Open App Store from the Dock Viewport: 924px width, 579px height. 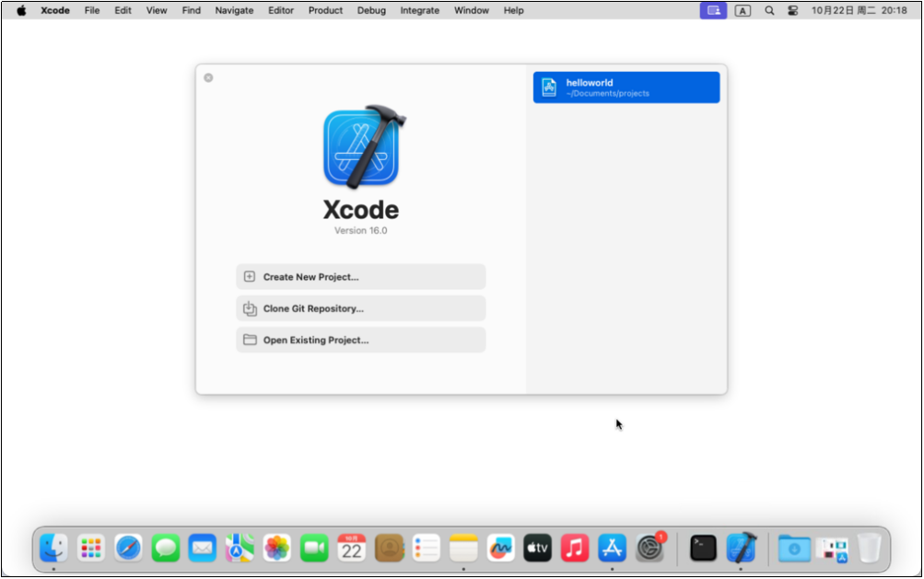tap(613, 549)
